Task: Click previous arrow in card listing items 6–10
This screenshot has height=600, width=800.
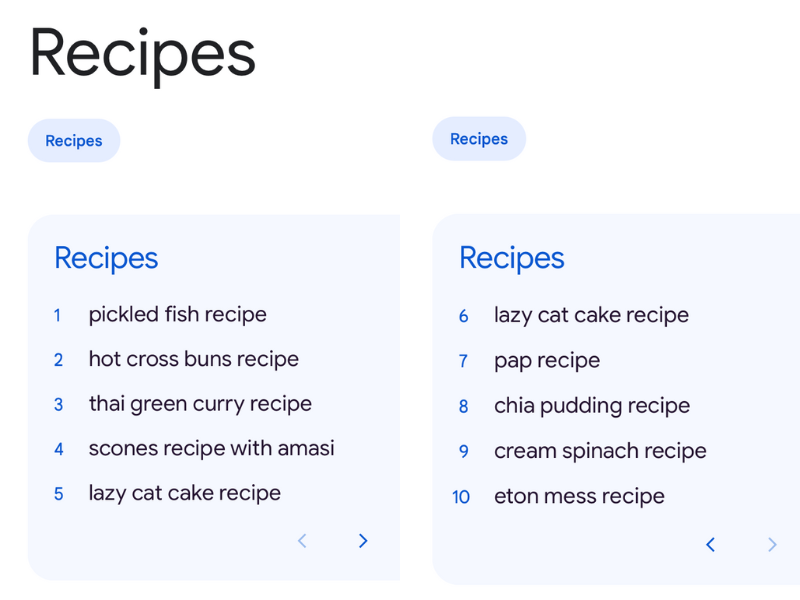Action: point(710,545)
